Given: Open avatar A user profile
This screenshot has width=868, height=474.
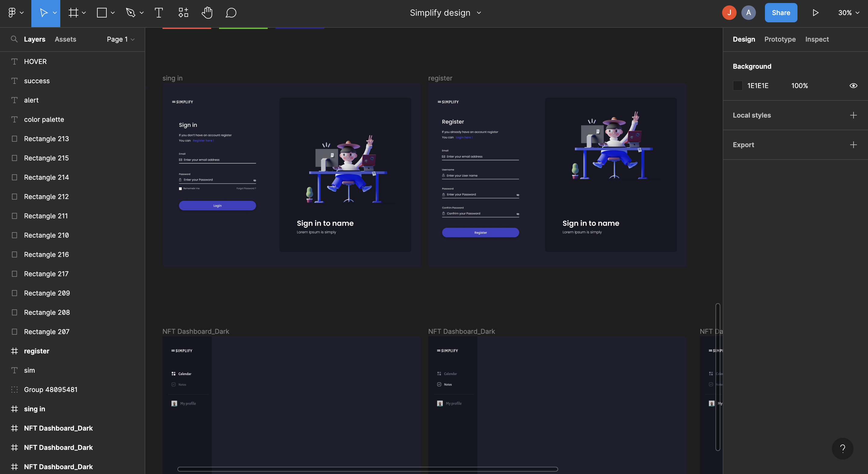Looking at the screenshot, I should tap(748, 13).
